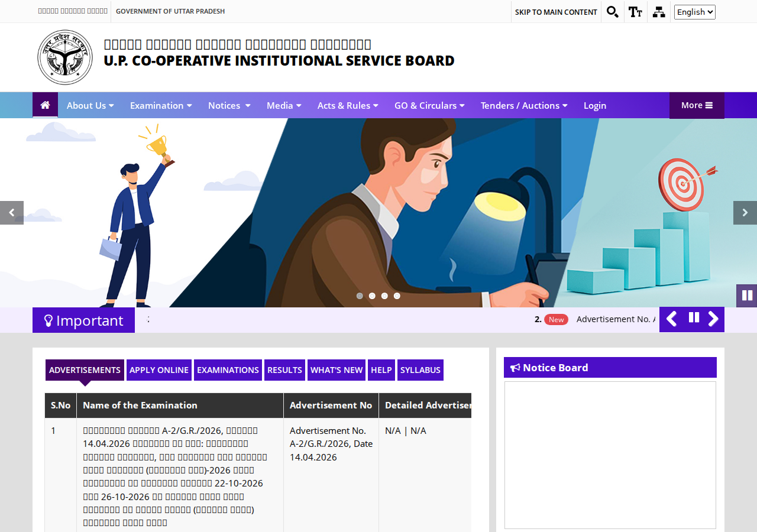This screenshot has height=532, width=757.
Task: Open the text size accessibility icon
Action: 636,12
